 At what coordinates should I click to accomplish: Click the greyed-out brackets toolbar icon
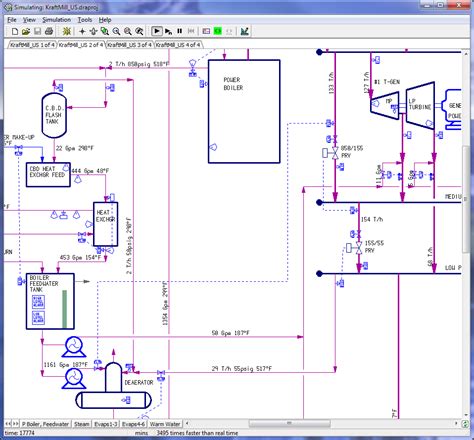point(229,31)
